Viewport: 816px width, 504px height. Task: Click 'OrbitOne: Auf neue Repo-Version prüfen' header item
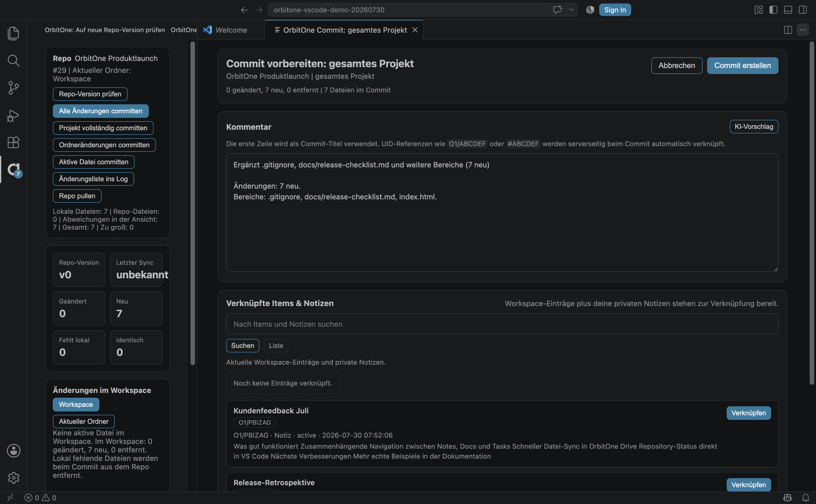(105, 30)
